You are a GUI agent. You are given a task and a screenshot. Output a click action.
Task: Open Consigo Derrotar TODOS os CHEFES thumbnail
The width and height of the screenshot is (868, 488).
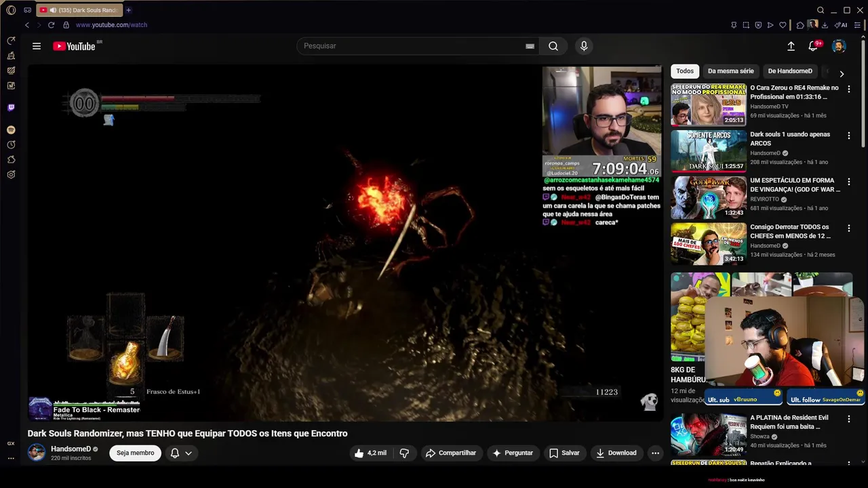coord(709,243)
